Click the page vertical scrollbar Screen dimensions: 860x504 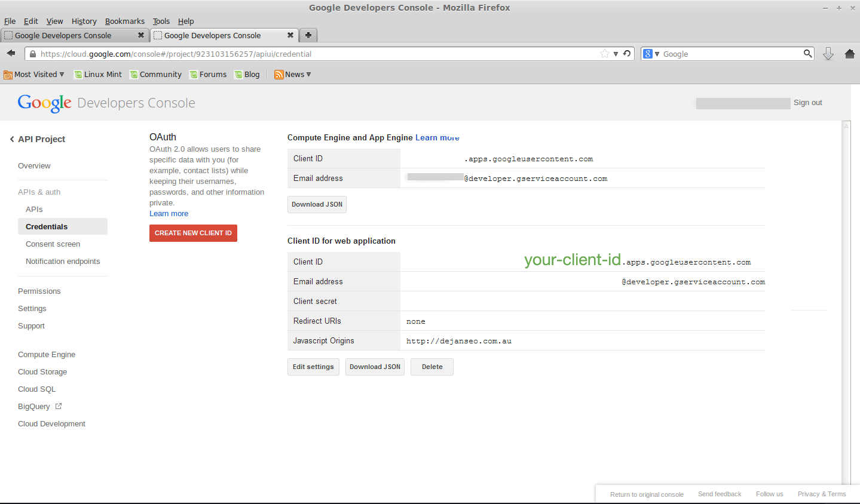846,303
